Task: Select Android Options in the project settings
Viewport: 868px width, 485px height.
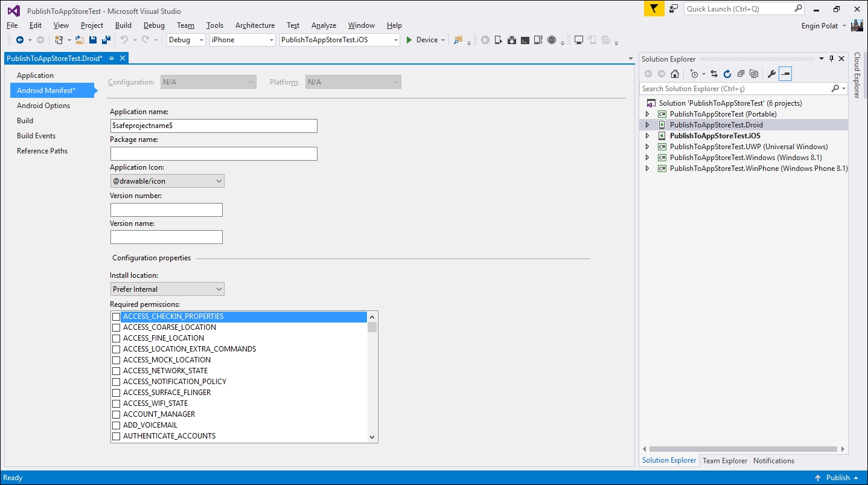Action: click(x=42, y=105)
